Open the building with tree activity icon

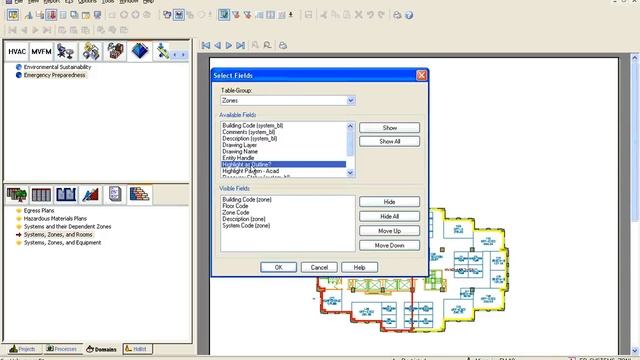[17, 195]
